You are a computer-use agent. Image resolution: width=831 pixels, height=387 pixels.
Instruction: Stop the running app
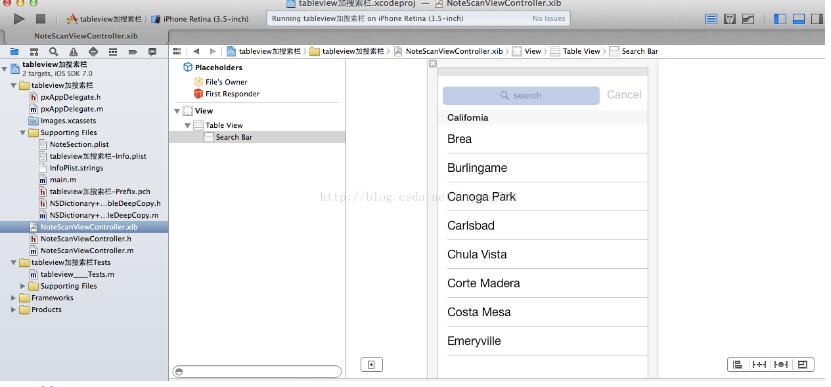(x=40, y=19)
